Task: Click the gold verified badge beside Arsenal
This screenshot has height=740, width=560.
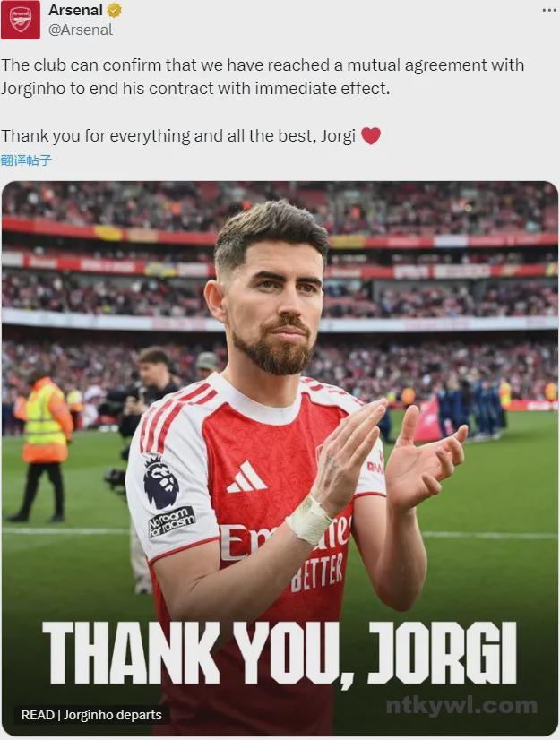Action: pyautogui.click(x=114, y=10)
